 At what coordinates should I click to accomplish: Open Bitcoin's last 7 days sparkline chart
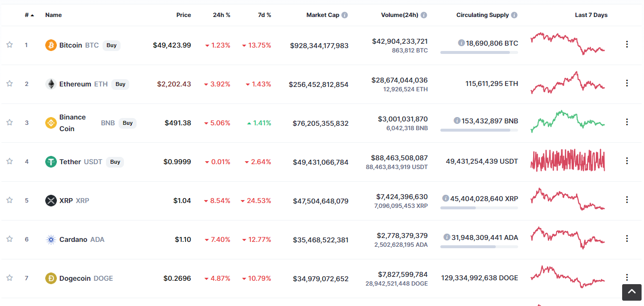coord(568,43)
